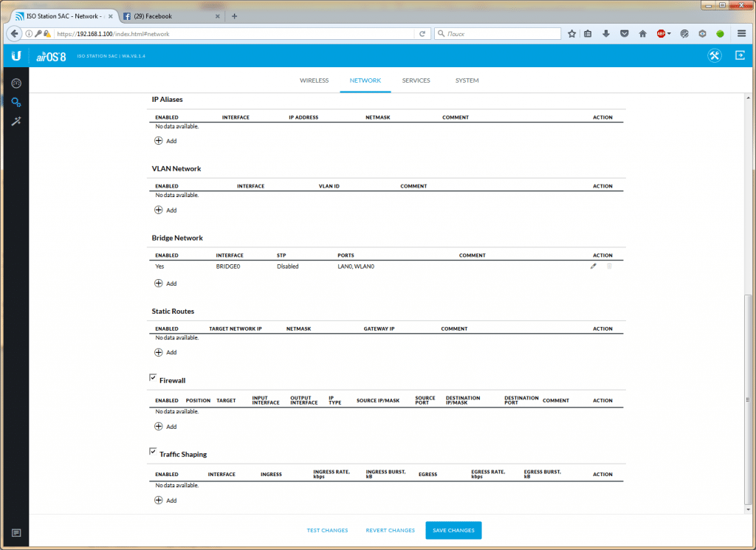Click the Ubiquiti logo icon
The height and width of the screenshot is (550, 756).
click(16, 56)
